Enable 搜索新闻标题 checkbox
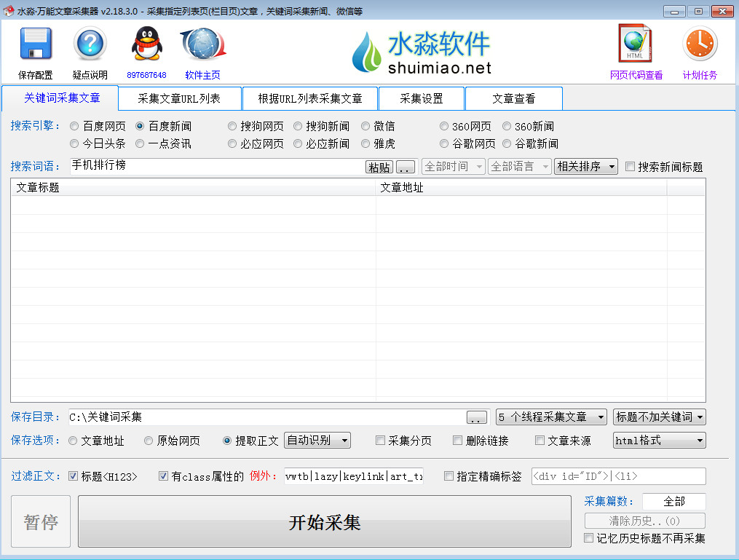The height and width of the screenshot is (560, 739). [x=630, y=166]
